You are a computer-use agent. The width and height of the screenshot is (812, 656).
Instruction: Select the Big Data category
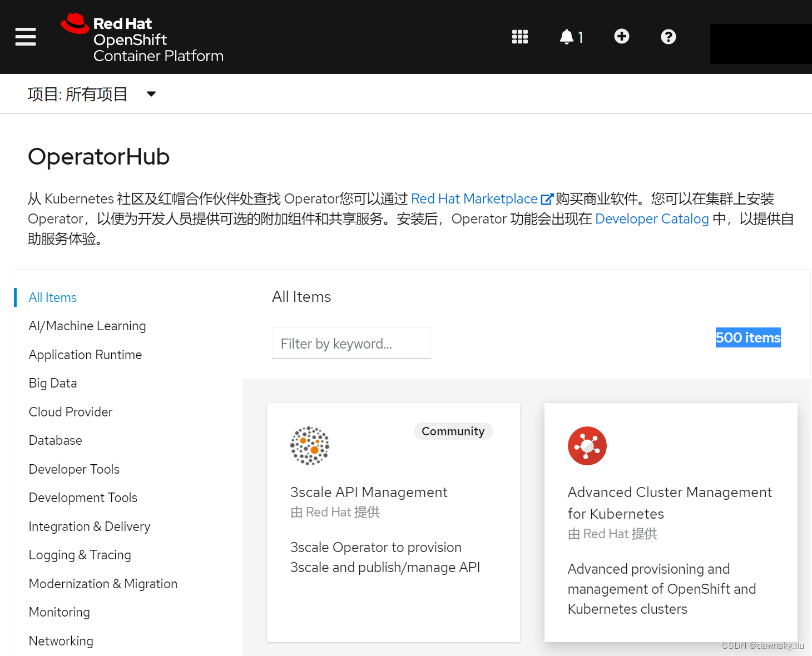(x=53, y=383)
